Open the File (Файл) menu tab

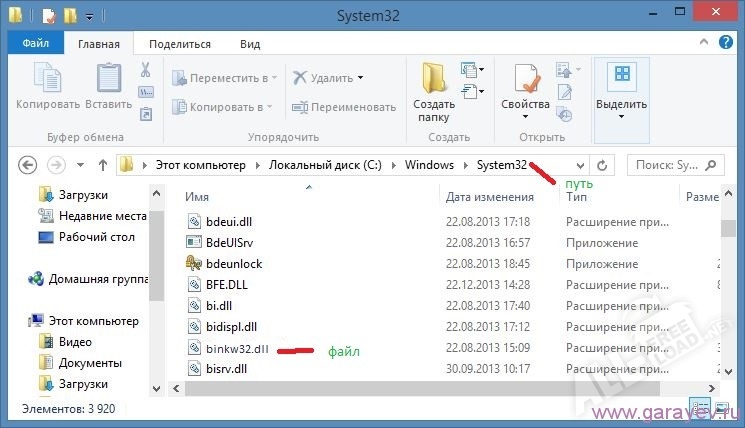(x=35, y=44)
